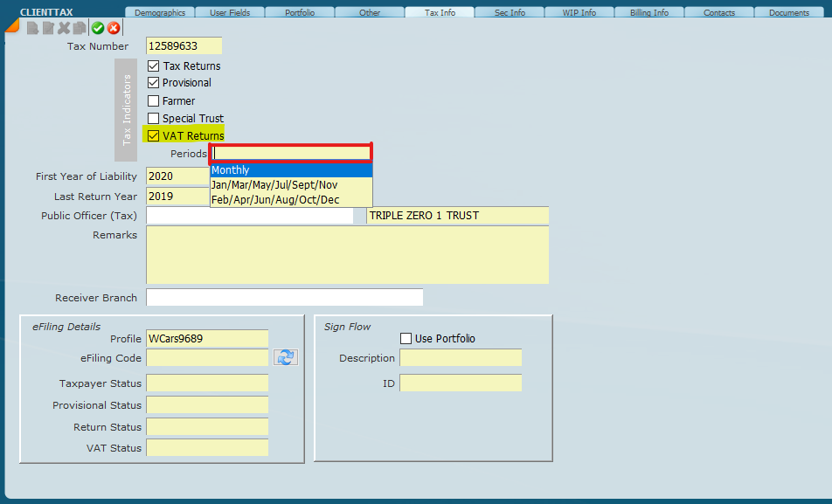The image size is (832, 504).
Task: Click the orange corner tab icon
Action: (x=12, y=25)
